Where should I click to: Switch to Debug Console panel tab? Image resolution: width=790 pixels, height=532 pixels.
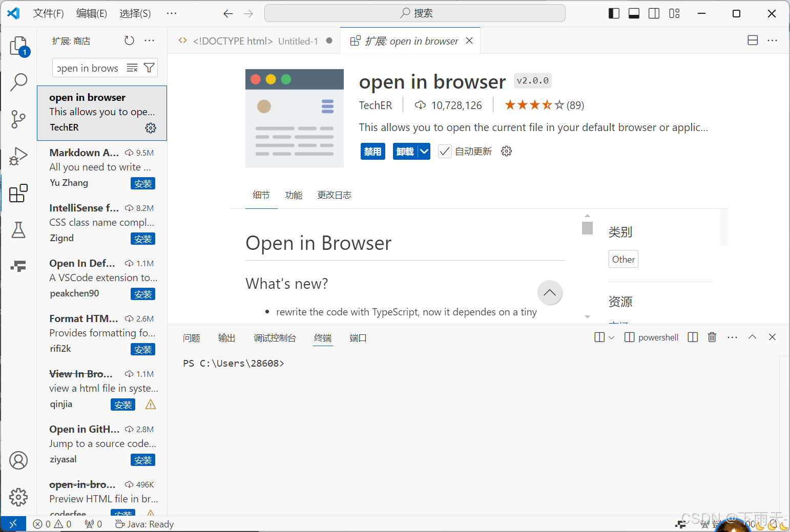pos(275,338)
